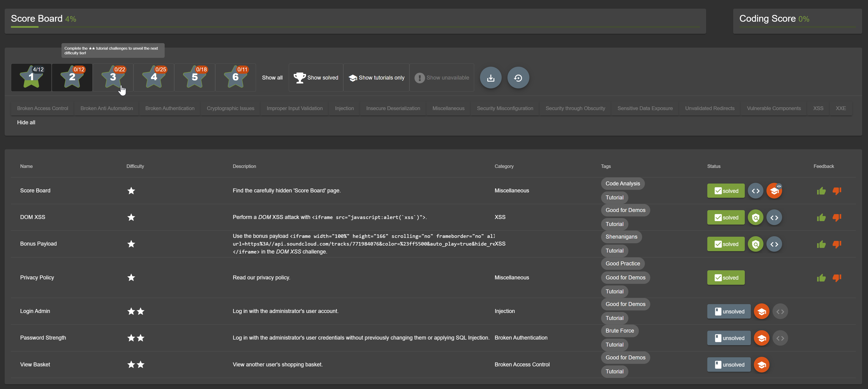This screenshot has width=868, height=389.
Task: Select the Injection category filter
Action: [x=344, y=108]
